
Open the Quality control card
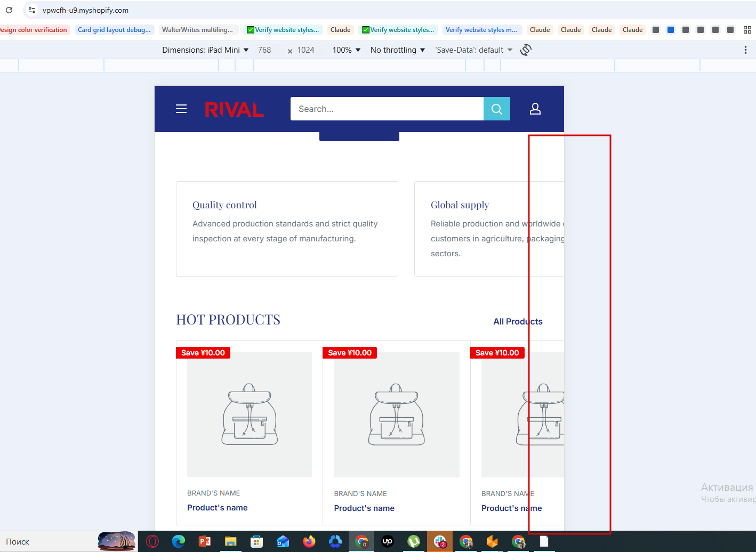pos(287,229)
